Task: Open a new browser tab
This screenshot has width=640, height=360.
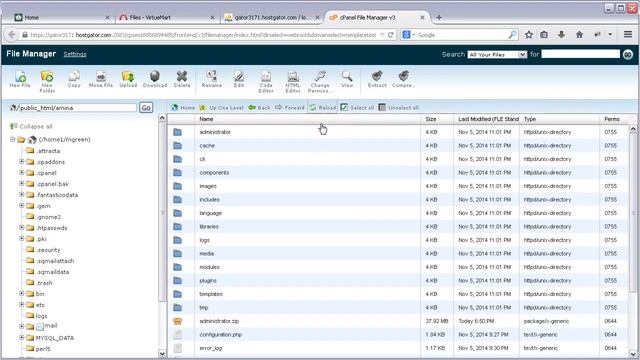Action: point(439,18)
